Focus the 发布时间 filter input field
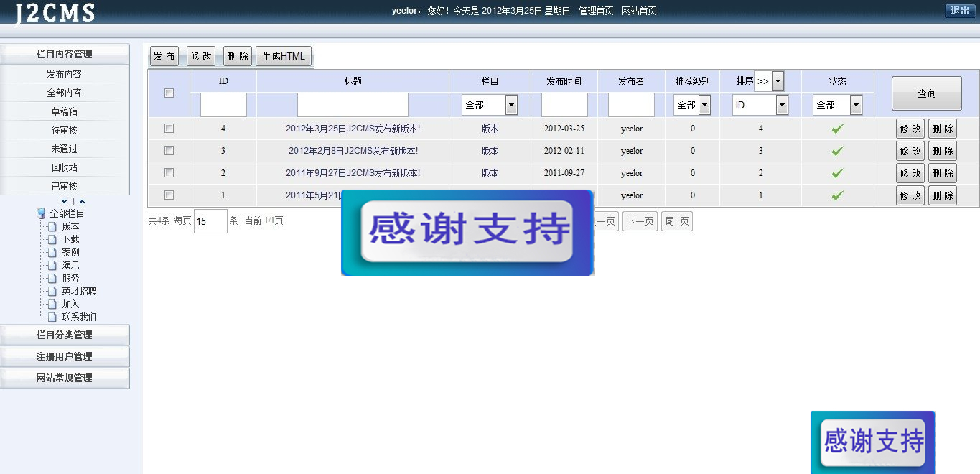 pyautogui.click(x=564, y=105)
